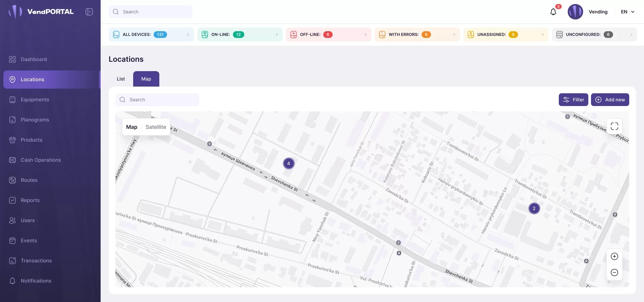The width and height of the screenshot is (644, 302).
Task: Expand the All Devices status card
Action: 151,35
